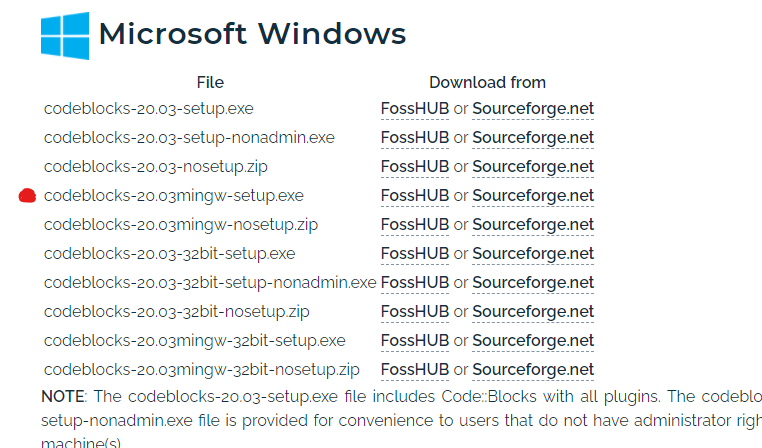
Task: Click the Microsoft Windows logo icon
Action: pyautogui.click(x=65, y=35)
